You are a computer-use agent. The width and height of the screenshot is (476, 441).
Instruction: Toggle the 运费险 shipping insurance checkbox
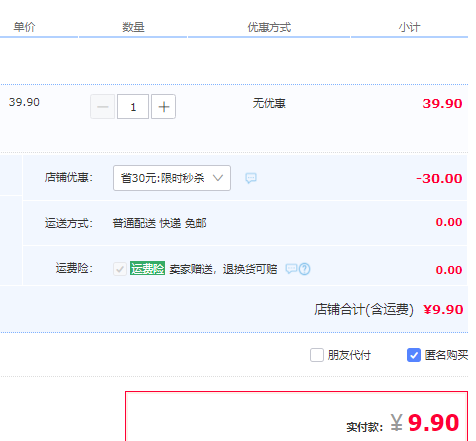pyautogui.click(x=120, y=269)
